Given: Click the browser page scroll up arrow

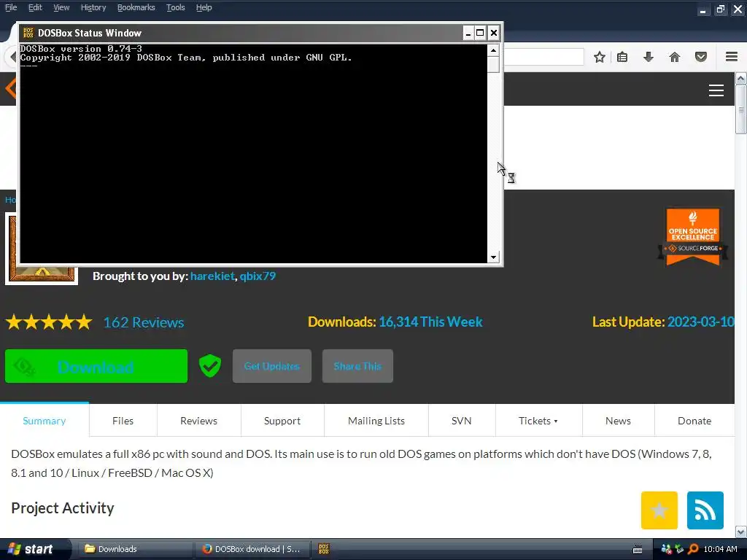Looking at the screenshot, I should tap(741, 78).
